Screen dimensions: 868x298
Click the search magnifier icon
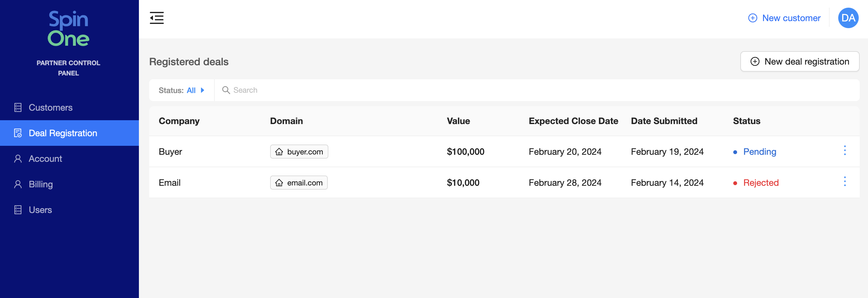pyautogui.click(x=226, y=90)
